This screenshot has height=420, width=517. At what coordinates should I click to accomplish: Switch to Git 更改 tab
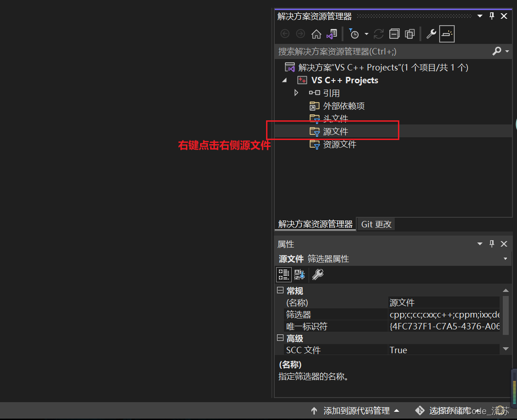coord(376,224)
